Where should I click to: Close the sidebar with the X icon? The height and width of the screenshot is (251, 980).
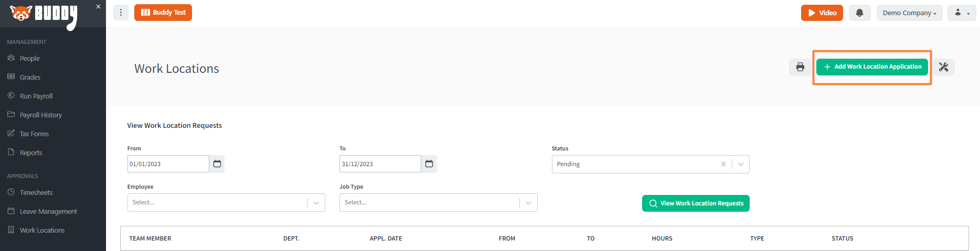click(x=98, y=7)
